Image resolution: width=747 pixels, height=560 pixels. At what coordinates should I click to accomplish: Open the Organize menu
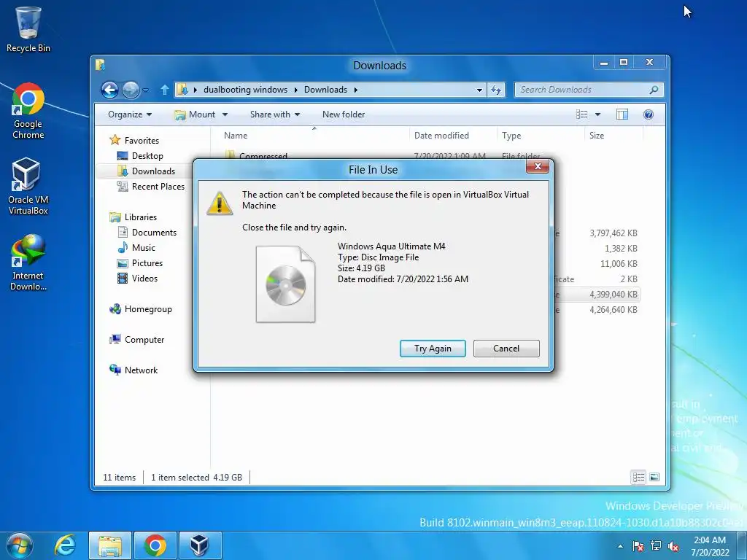(x=130, y=114)
